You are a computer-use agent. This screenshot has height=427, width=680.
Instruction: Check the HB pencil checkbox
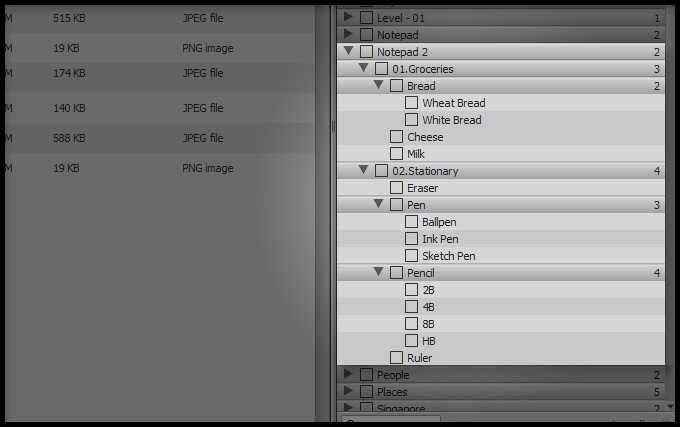412,341
